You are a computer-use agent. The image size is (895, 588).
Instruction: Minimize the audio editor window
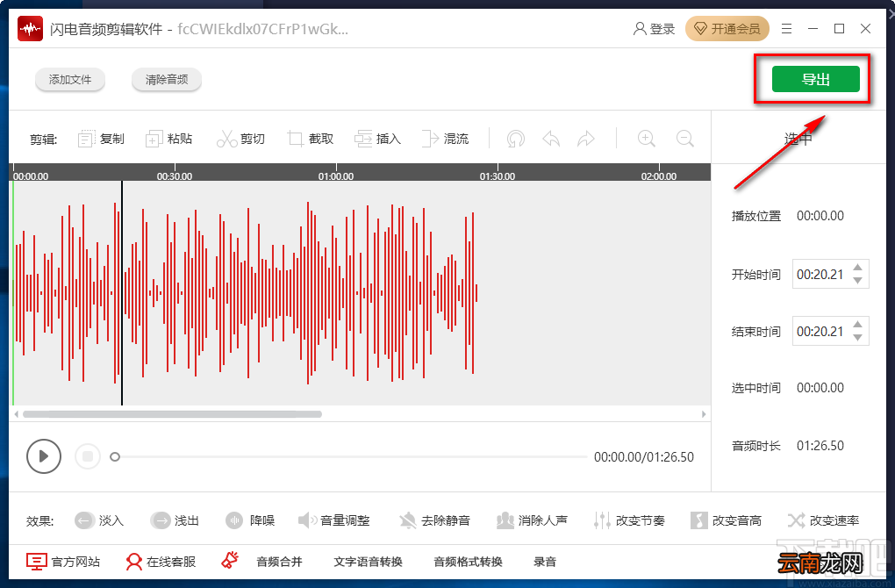pyautogui.click(x=813, y=29)
